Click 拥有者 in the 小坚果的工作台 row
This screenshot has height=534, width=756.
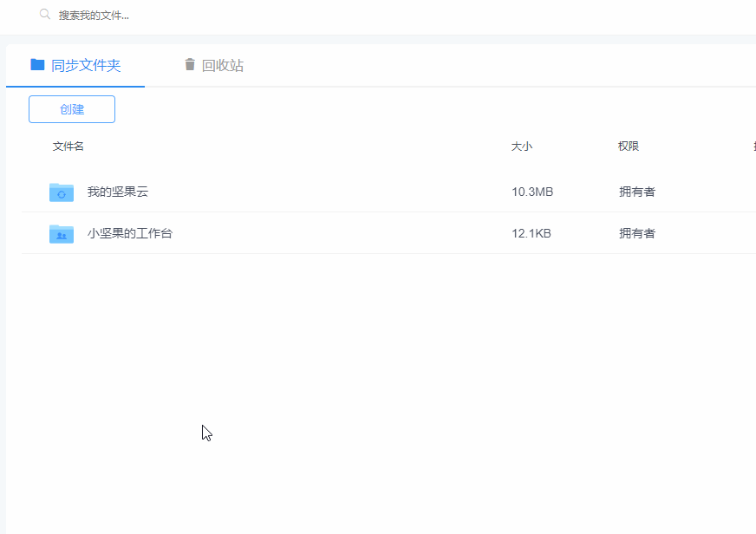point(637,233)
